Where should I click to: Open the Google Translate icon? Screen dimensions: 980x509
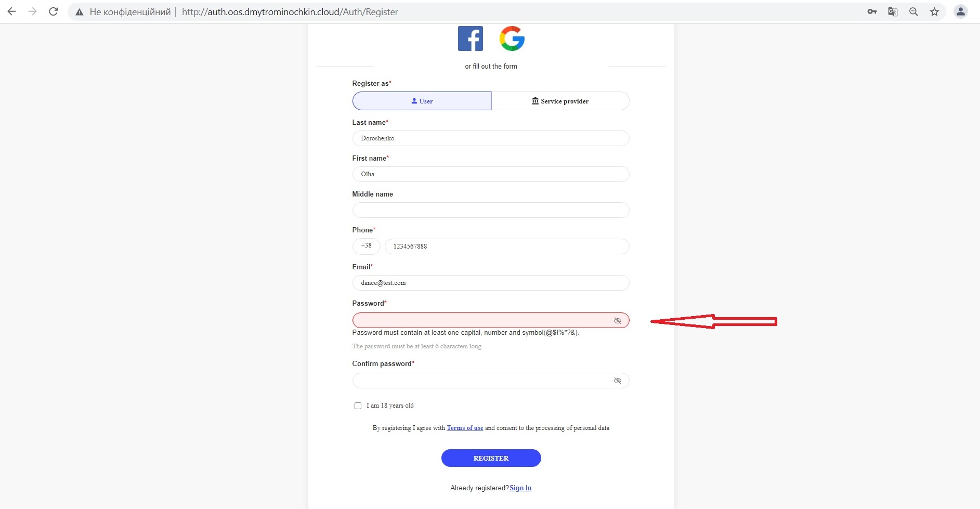[893, 11]
